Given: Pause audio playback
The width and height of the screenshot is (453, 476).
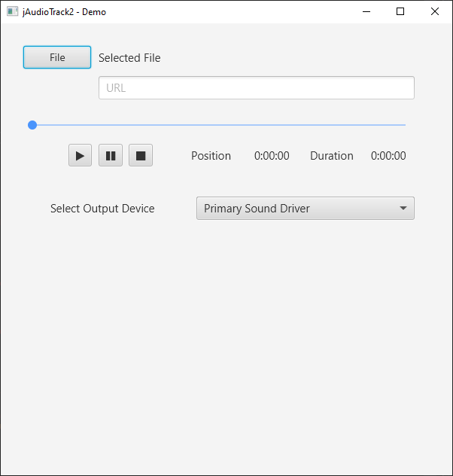Looking at the screenshot, I should point(111,156).
